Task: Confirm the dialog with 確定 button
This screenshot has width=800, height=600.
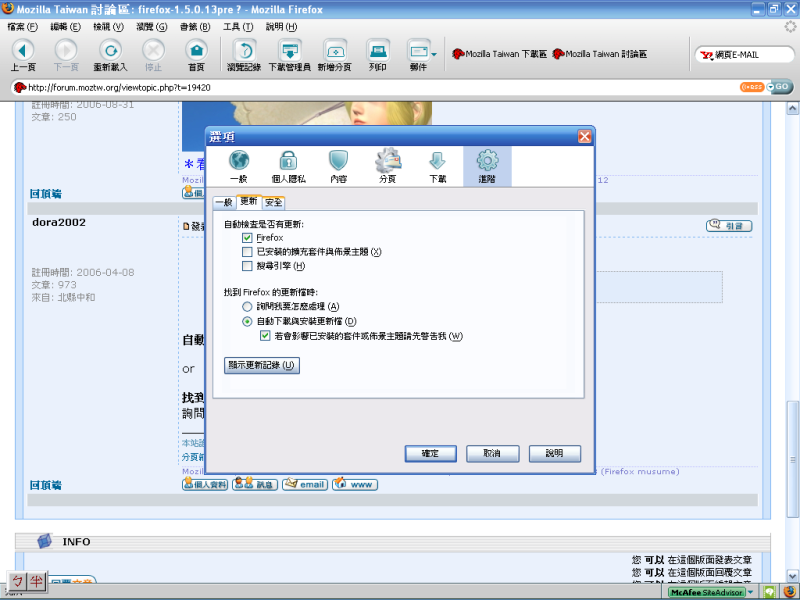Action: 431,453
